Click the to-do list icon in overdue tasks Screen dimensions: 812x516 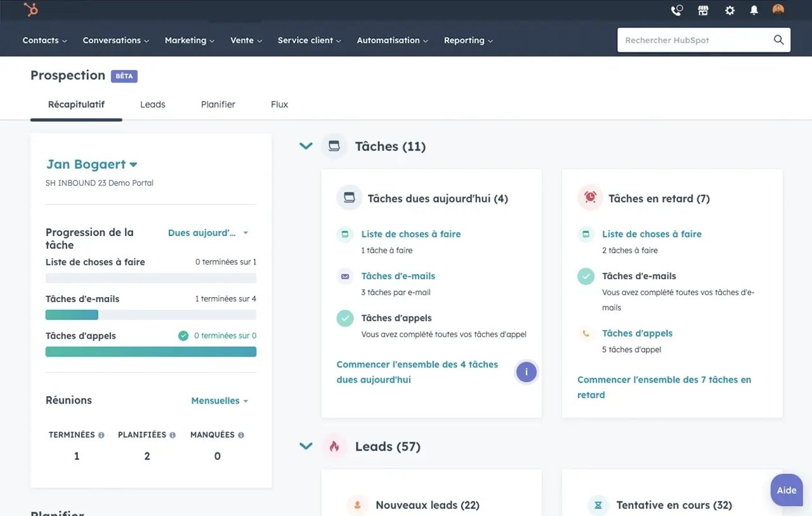tap(586, 234)
